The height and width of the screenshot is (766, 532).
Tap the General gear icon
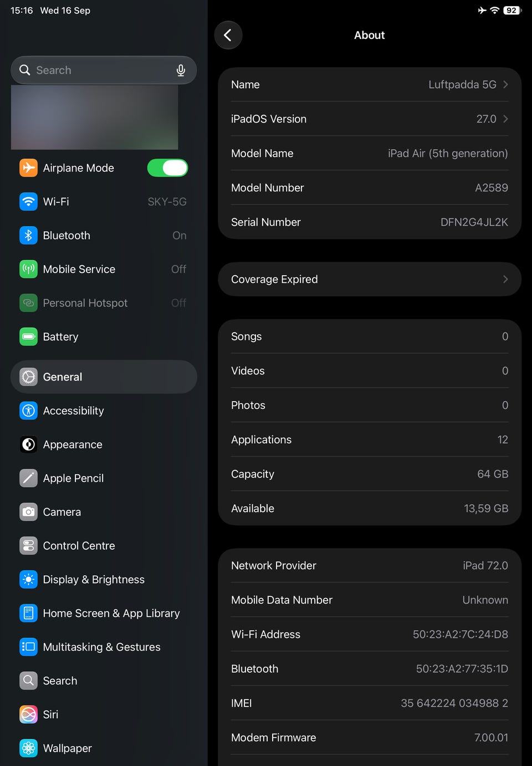[28, 377]
